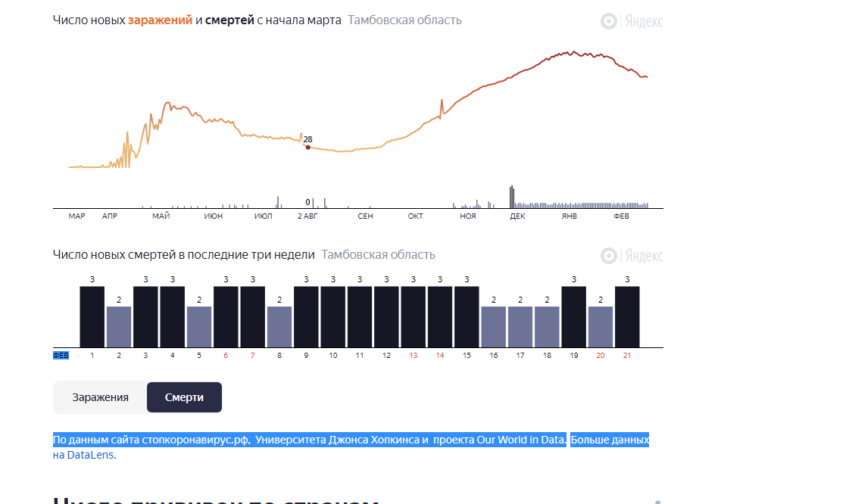Click the highlighted ФЕВ label under the bar chart
The image size is (849, 504).
click(61, 355)
